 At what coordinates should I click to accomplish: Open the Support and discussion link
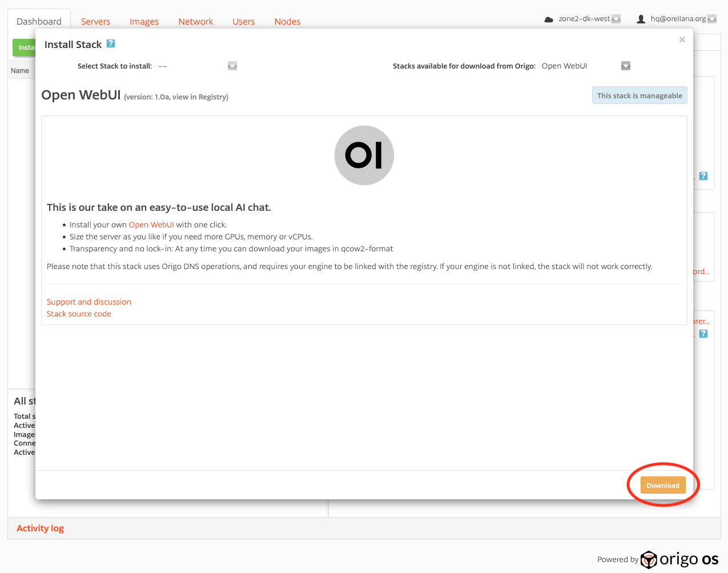[x=89, y=302]
